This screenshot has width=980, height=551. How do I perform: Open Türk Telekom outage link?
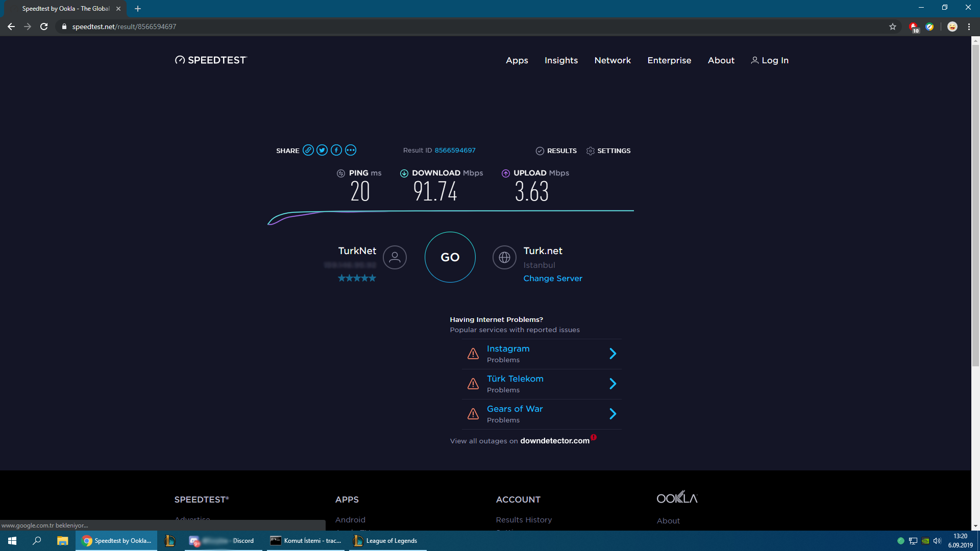pos(515,379)
